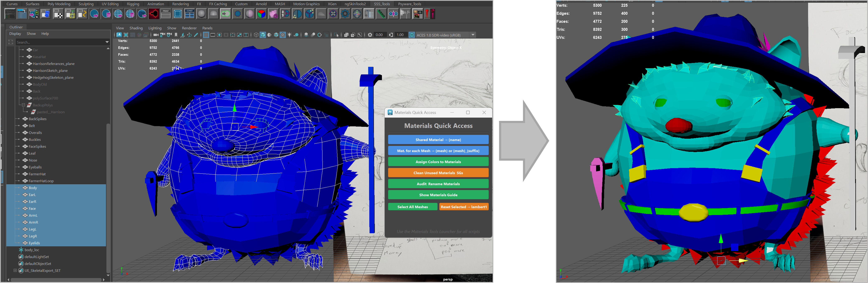Open the ACES view transform dropdown
The width and height of the screenshot is (868, 283).
click(473, 35)
